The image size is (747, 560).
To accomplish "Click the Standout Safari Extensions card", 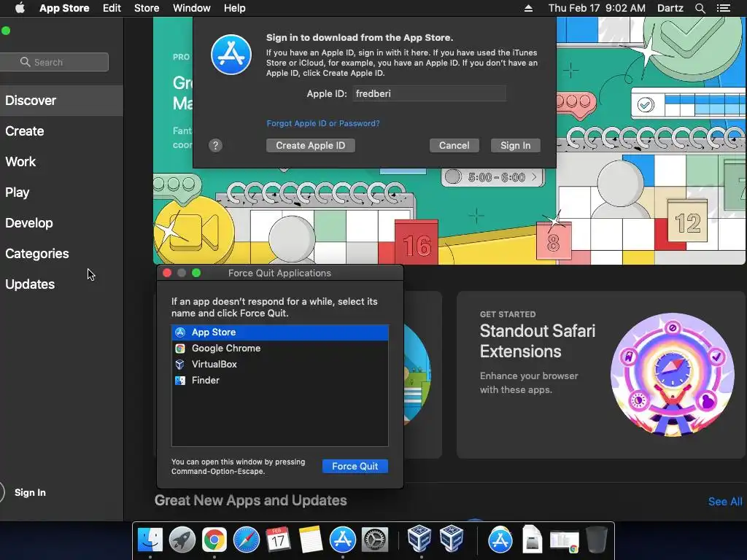I will click(x=600, y=375).
